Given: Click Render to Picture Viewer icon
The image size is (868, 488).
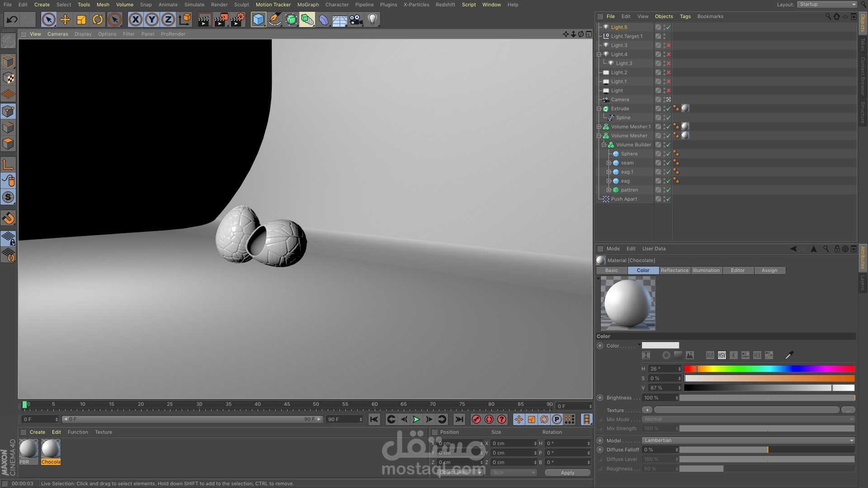Looking at the screenshot, I should [x=221, y=19].
